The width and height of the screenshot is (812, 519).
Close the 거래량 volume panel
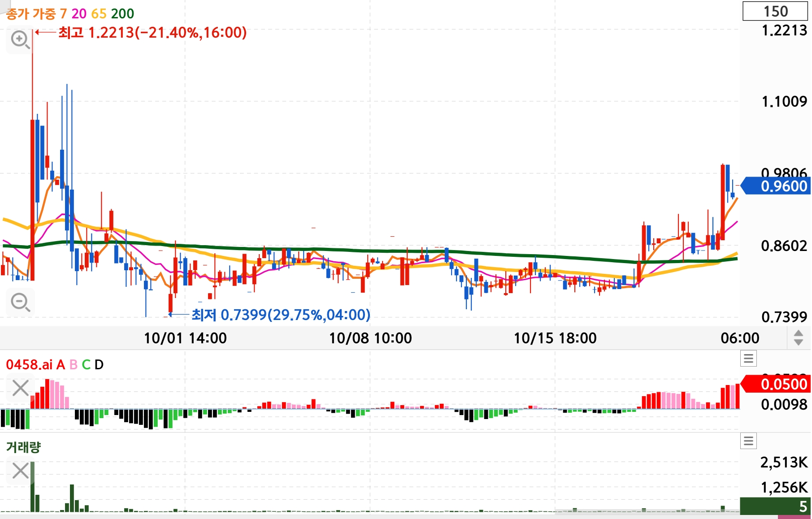[x=20, y=471]
